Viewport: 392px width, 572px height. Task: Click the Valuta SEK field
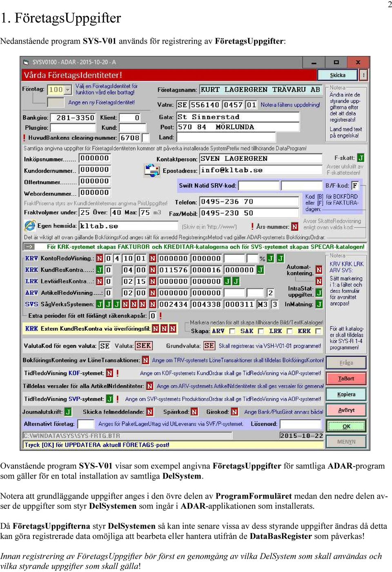[x=144, y=346]
